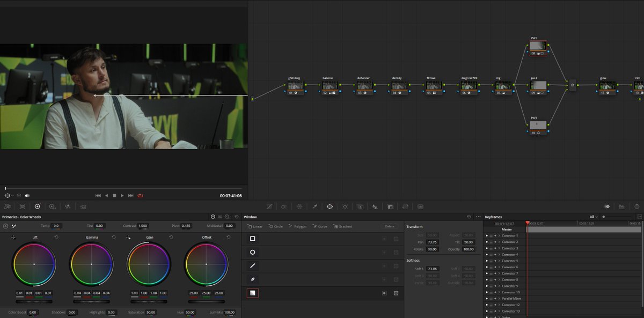
Task: Play the clip forward
Action: point(122,196)
